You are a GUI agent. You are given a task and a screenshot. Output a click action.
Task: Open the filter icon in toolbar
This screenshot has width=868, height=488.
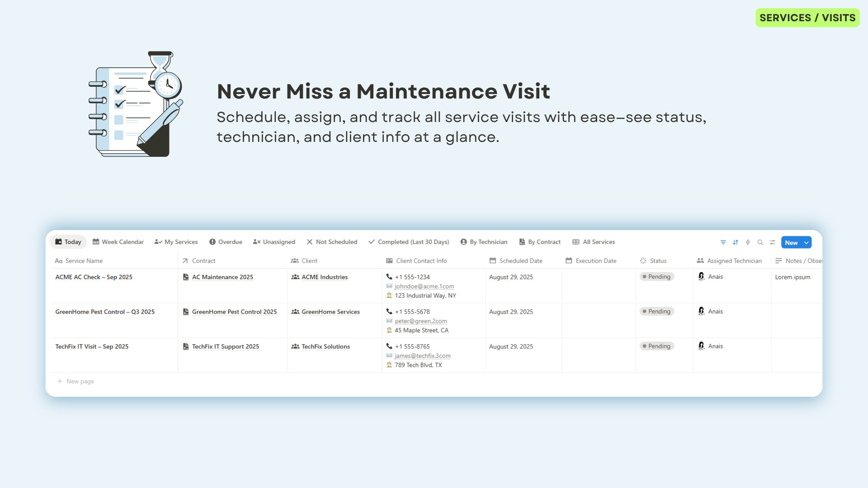pyautogui.click(x=723, y=242)
